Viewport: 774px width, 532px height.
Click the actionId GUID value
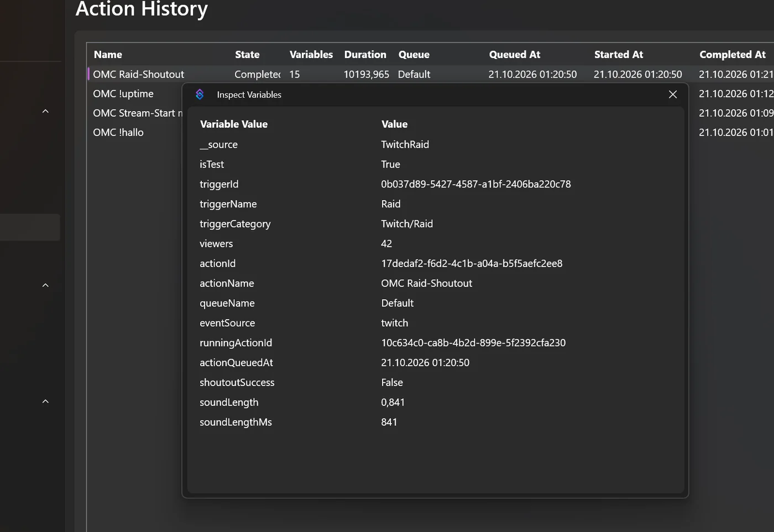click(472, 264)
